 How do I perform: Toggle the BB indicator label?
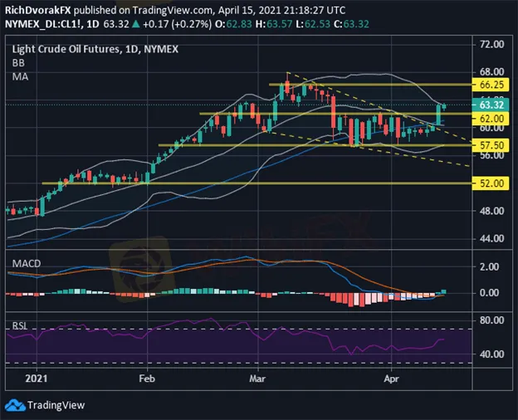point(17,61)
